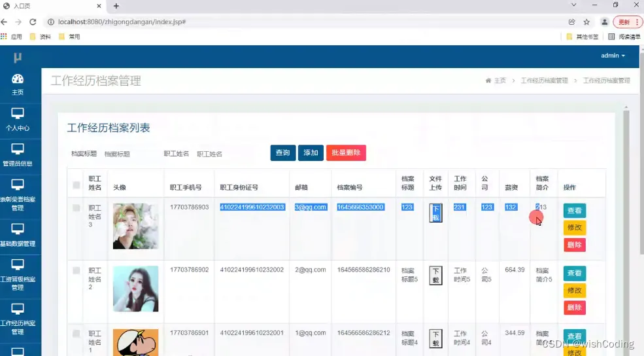Check the row for 职工姓名1
The height and width of the screenshot is (356, 644).
point(76,333)
